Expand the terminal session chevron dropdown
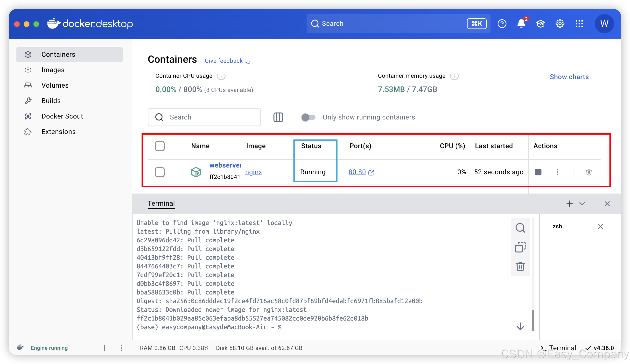 point(582,204)
